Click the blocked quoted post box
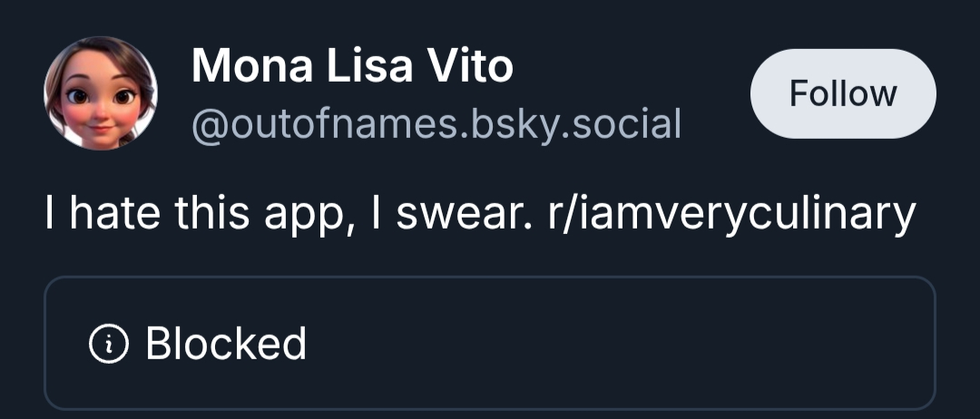Viewport: 980px width, 419px height. click(x=490, y=344)
